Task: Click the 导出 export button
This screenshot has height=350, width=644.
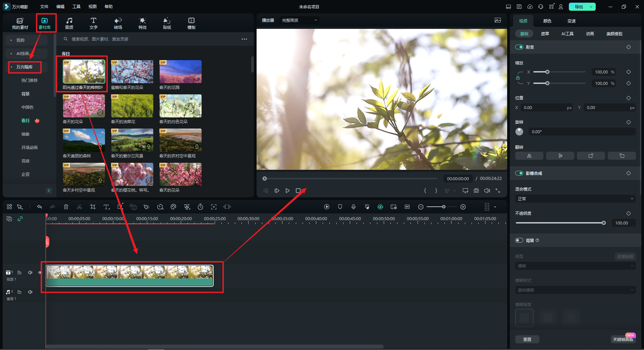Action: click(x=579, y=7)
